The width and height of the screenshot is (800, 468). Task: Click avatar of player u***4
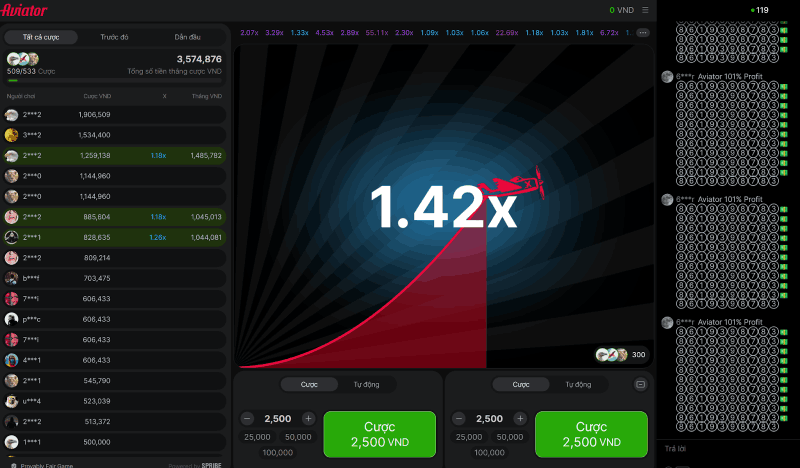point(11,401)
